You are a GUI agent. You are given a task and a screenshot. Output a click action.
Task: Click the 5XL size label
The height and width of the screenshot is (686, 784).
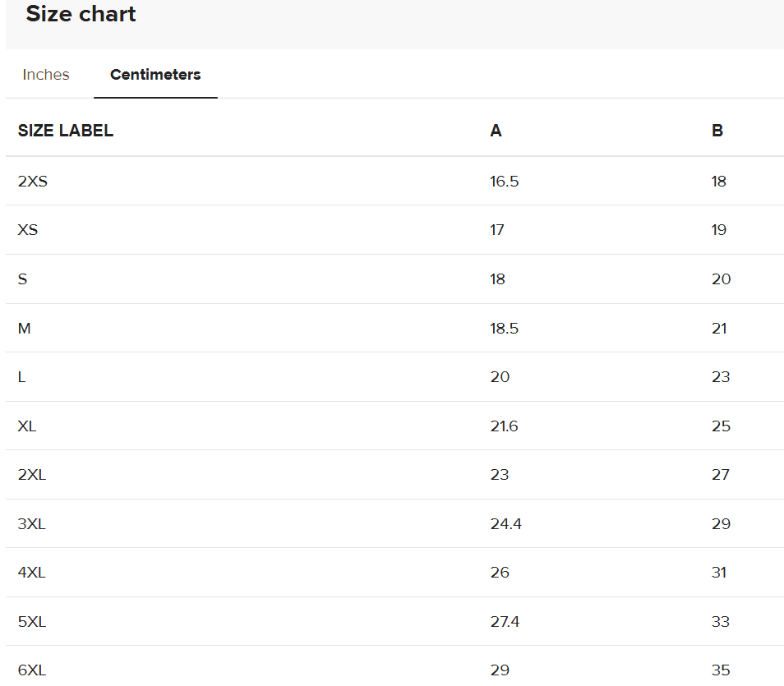pos(32,622)
